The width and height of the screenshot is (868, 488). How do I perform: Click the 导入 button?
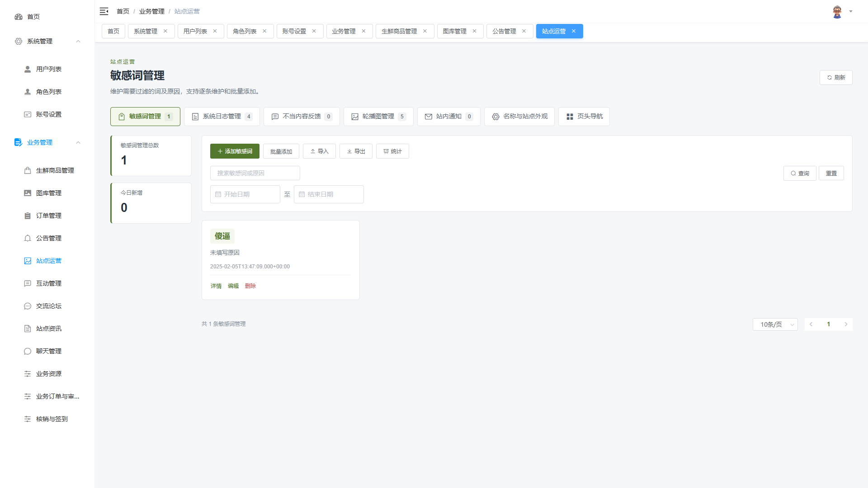pyautogui.click(x=319, y=151)
